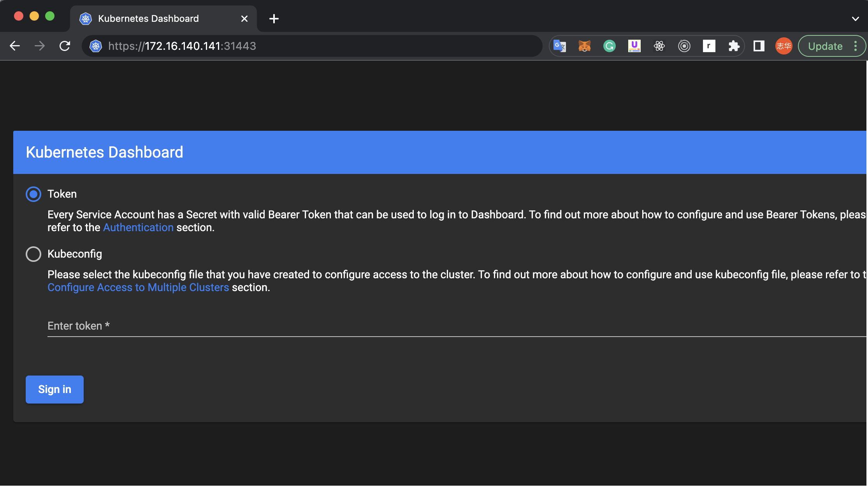Toggle the browser side panel icon
868x488 pixels.
pyautogui.click(x=759, y=46)
